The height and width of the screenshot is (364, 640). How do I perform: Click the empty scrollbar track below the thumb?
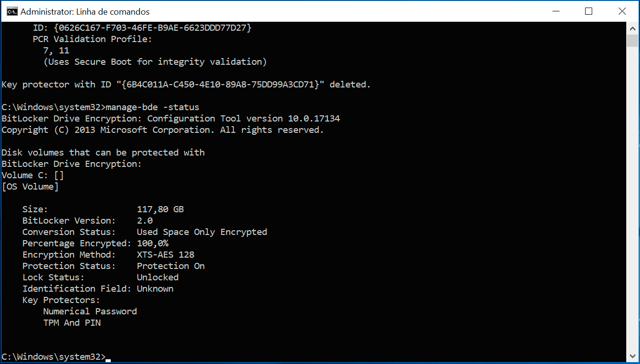coord(632,199)
